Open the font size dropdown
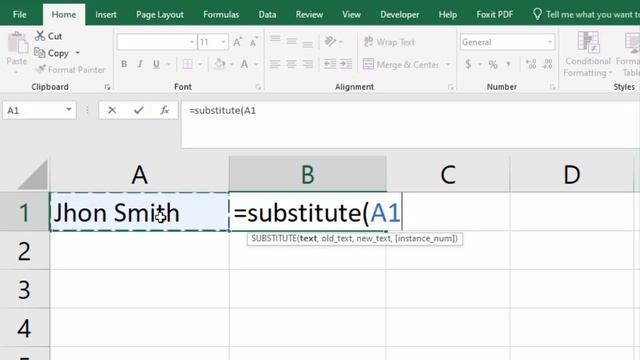 223,42
